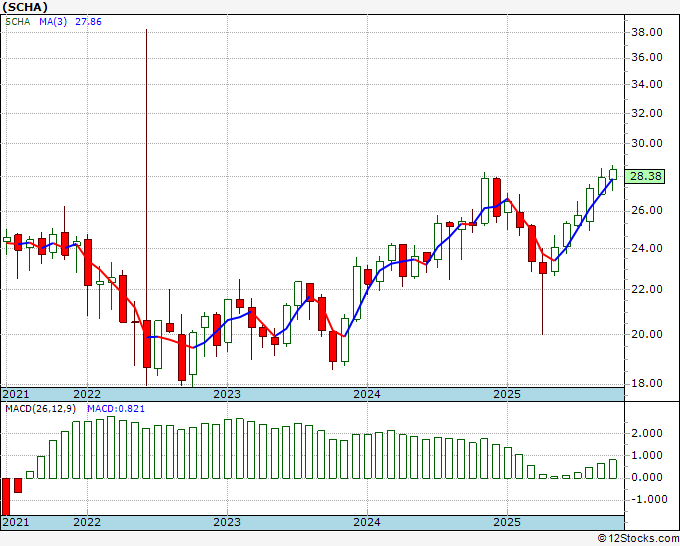680x546 pixels.
Task: Click 2021 on the price chart timeline
Action: pos(16,394)
